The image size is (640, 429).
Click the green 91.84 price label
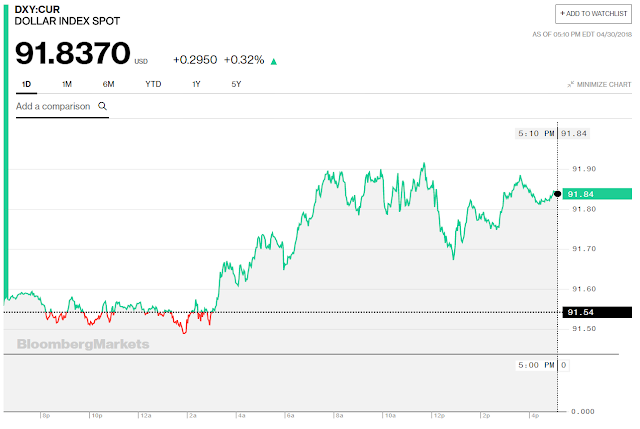(597, 194)
